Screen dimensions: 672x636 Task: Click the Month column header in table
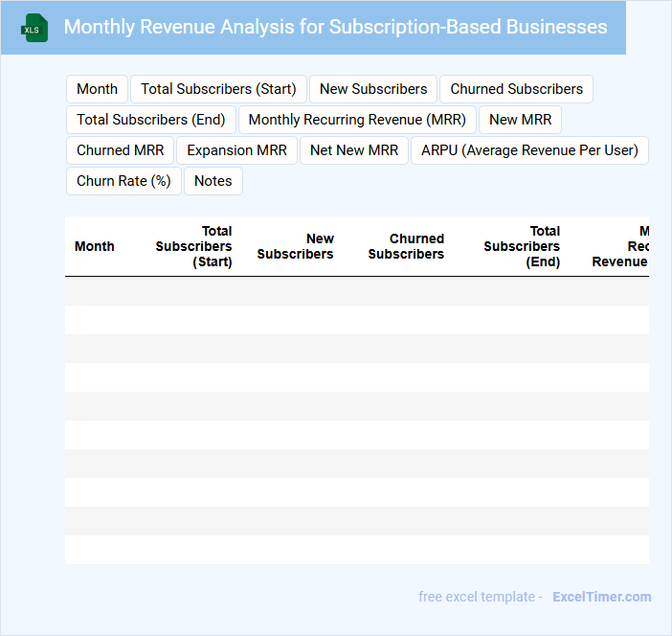[x=95, y=246]
